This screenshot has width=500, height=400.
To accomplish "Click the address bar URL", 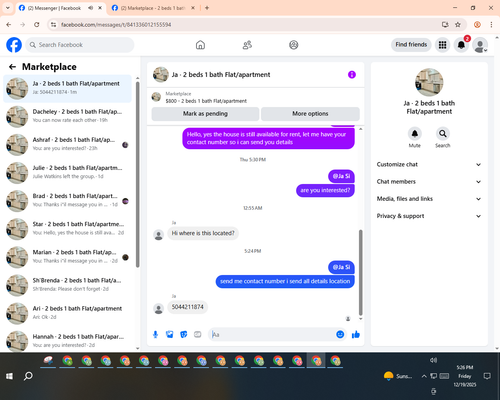I will coord(116,25).
